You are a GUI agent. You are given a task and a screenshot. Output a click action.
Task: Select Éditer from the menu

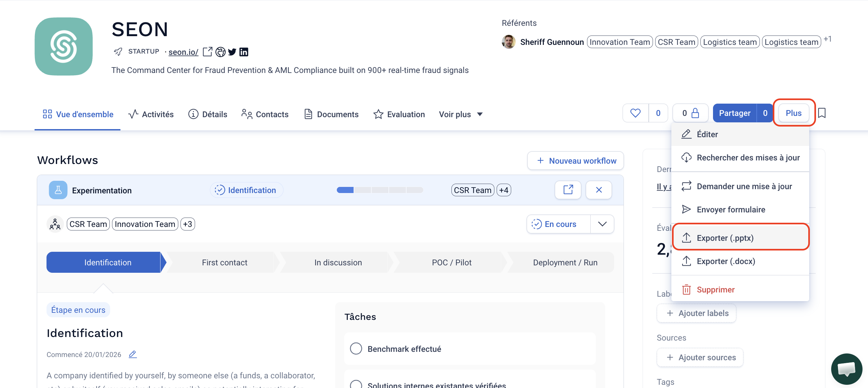click(740, 134)
